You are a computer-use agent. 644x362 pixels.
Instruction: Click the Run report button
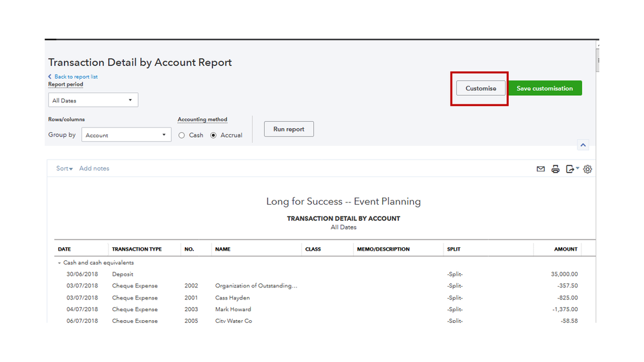pos(289,129)
